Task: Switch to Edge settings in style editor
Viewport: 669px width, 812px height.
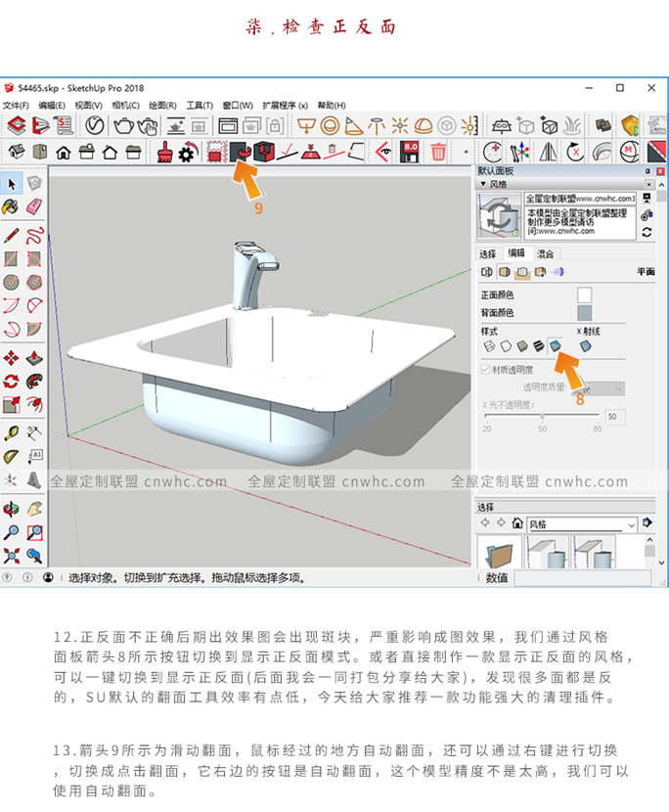Action: coord(487,271)
